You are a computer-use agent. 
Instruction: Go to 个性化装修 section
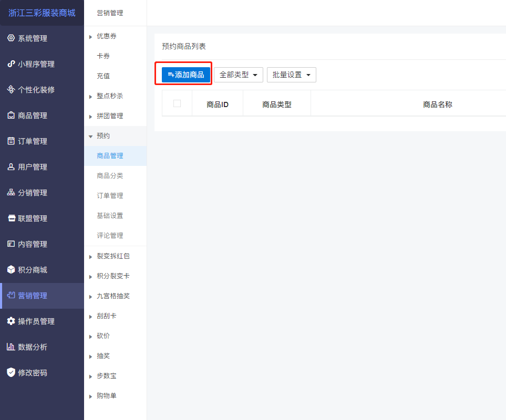(x=42, y=90)
